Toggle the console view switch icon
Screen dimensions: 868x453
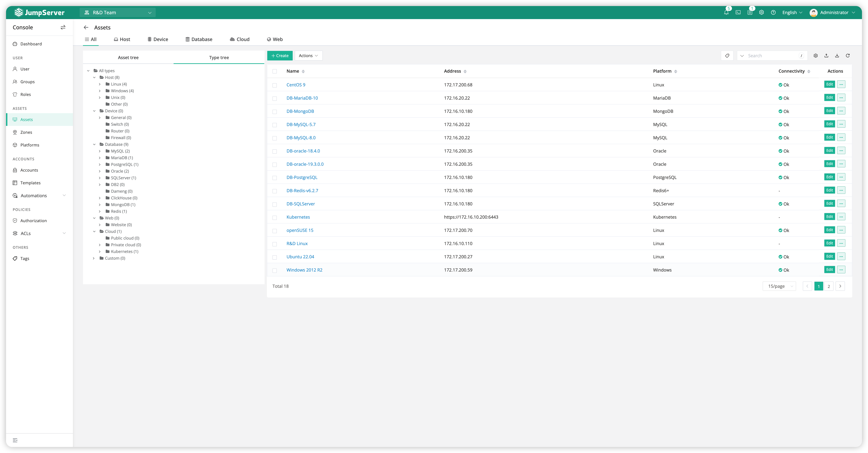tap(63, 27)
